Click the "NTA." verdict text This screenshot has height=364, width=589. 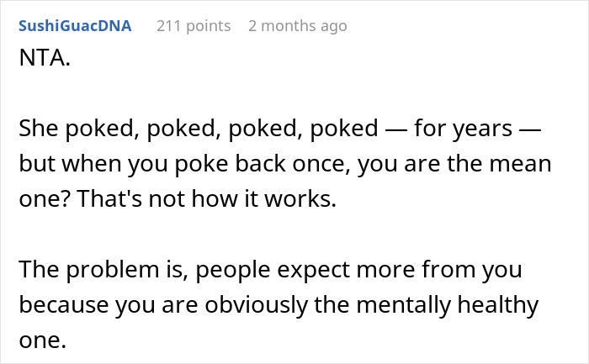(x=40, y=61)
